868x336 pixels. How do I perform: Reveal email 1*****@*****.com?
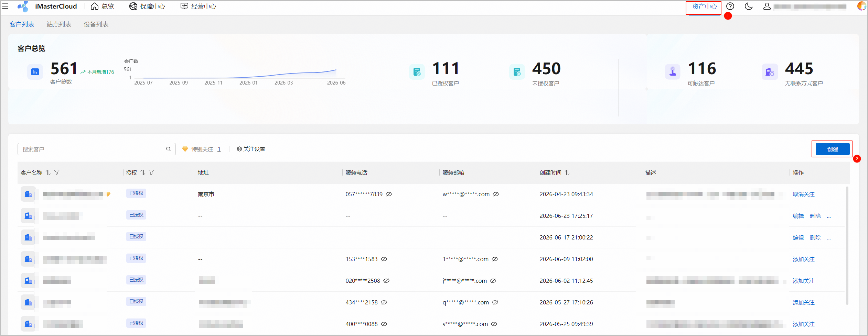point(495,259)
